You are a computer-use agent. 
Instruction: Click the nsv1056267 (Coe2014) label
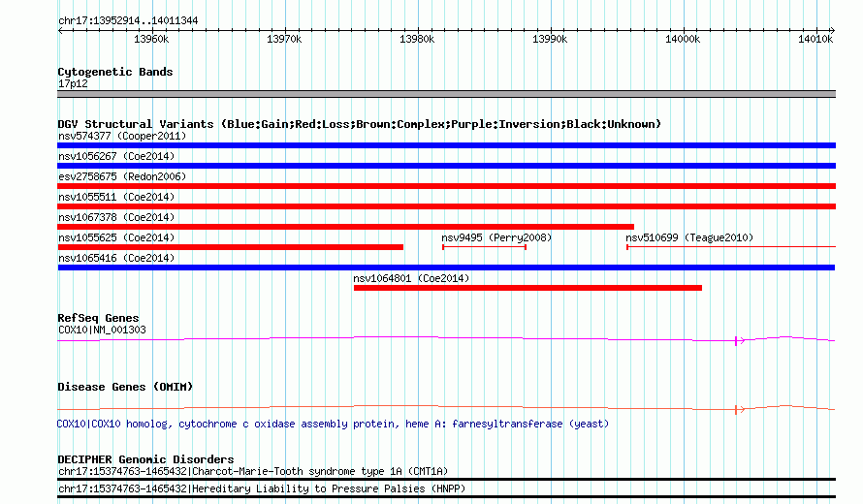pos(116,156)
